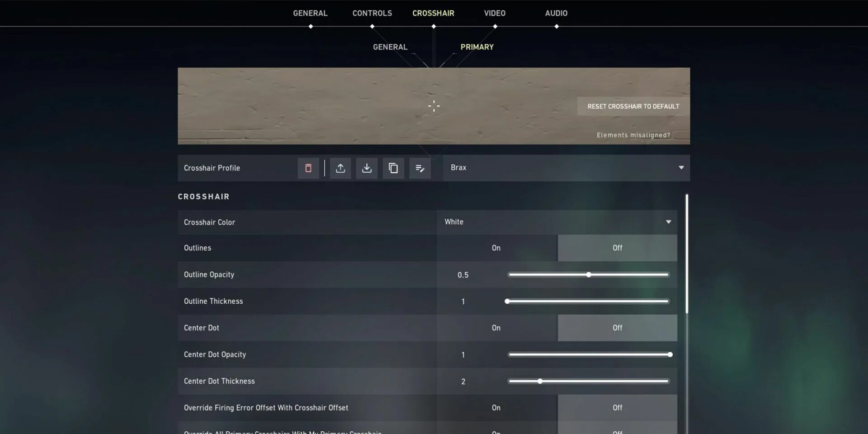Open the CONTROLS settings tab
The width and height of the screenshot is (868, 434).
click(372, 13)
